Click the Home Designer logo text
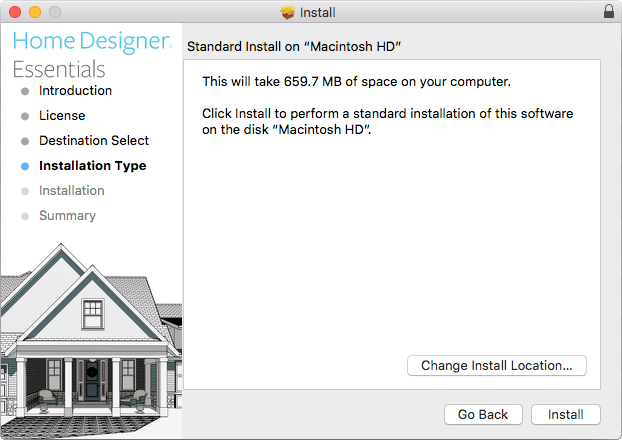This screenshot has width=622, height=440. click(92, 41)
